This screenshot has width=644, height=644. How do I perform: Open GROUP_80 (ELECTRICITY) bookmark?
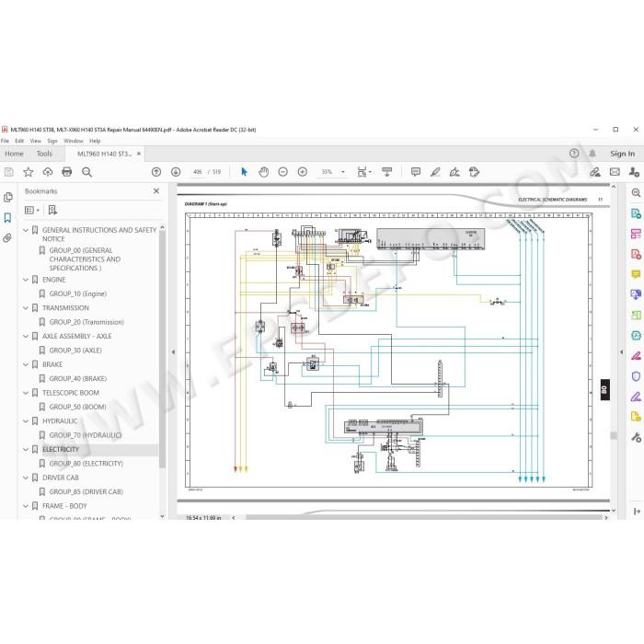pyautogui.click(x=86, y=464)
